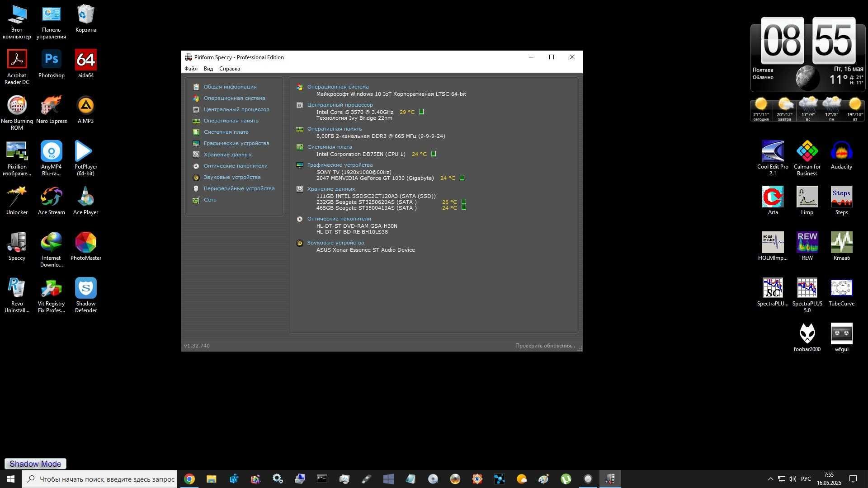868x488 pixels.
Task: Click the Intel Core i5 3570 text line
Action: 354,112
